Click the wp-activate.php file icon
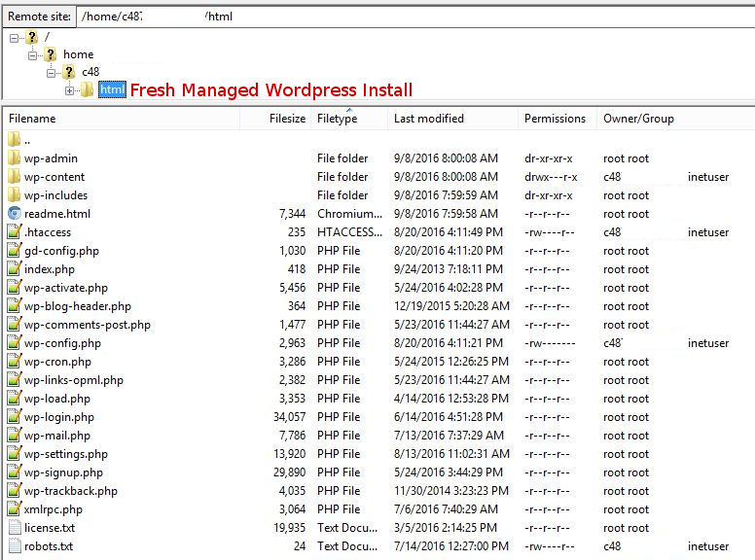The image size is (755, 560). click(x=15, y=287)
